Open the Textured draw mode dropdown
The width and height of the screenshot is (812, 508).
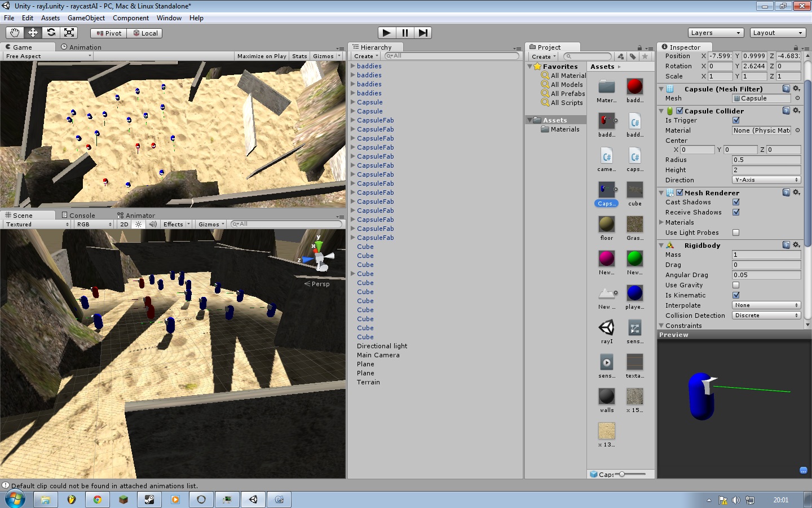[37, 225]
